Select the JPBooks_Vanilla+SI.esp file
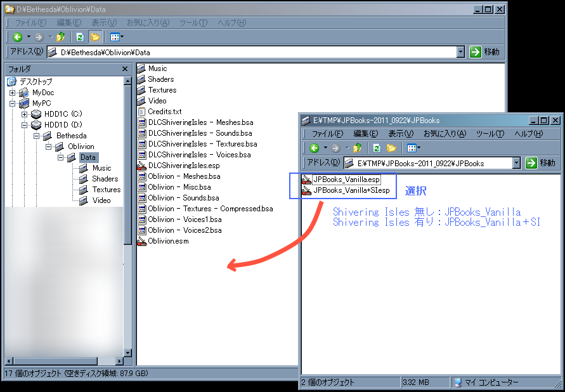 pos(351,190)
